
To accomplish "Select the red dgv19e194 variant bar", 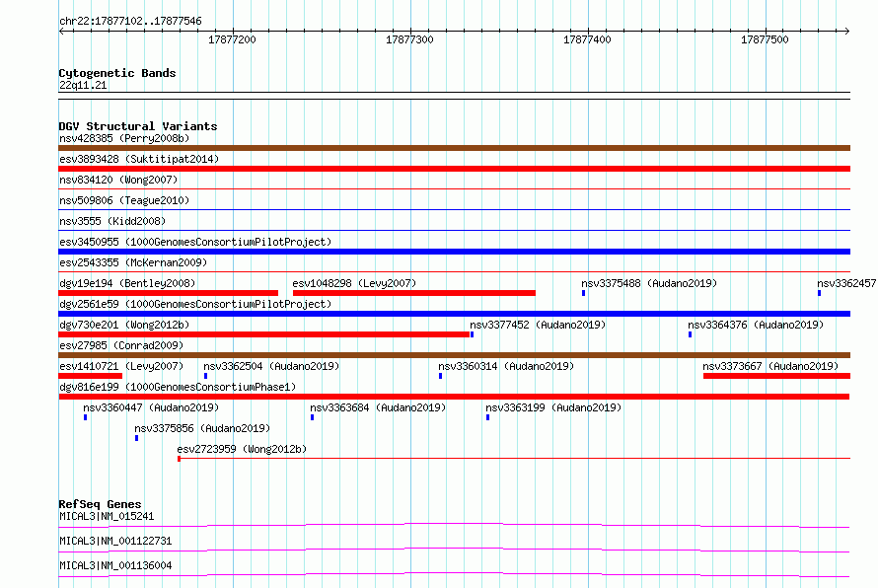I will click(169, 293).
